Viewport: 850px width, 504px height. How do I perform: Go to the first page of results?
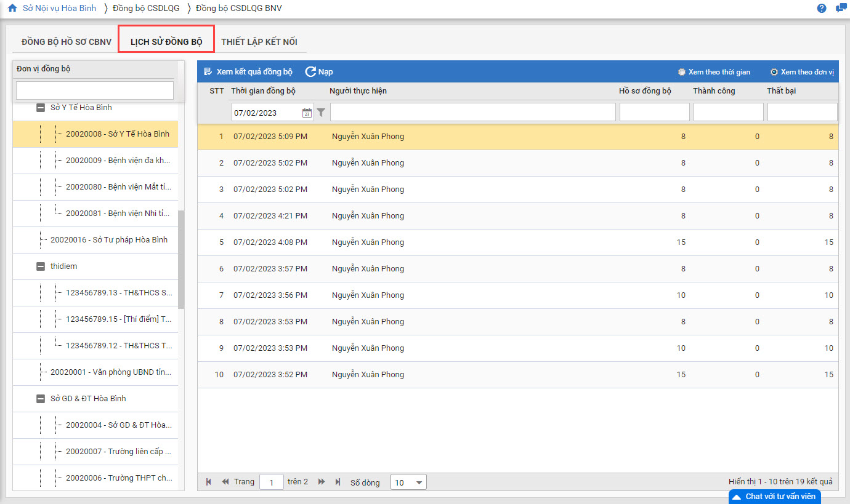coord(209,482)
